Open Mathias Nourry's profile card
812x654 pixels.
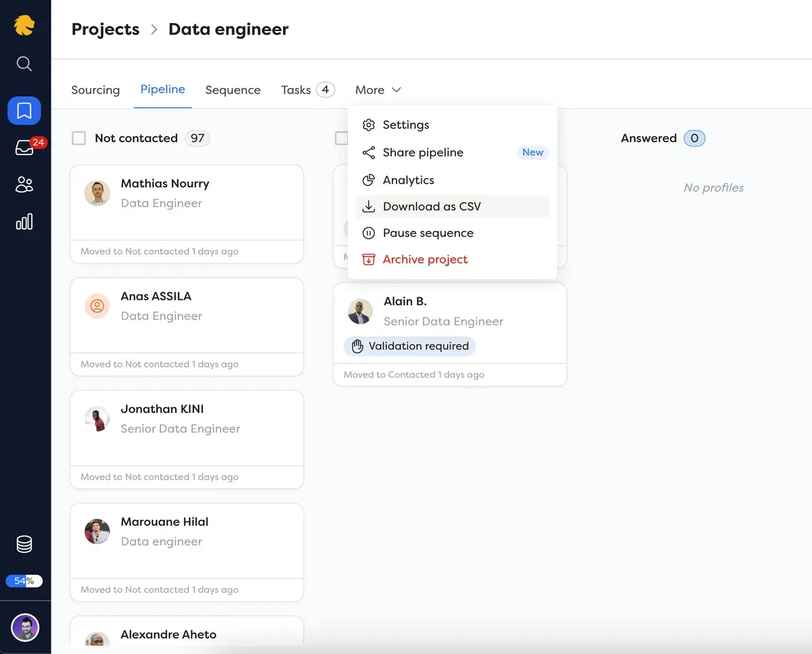(187, 203)
